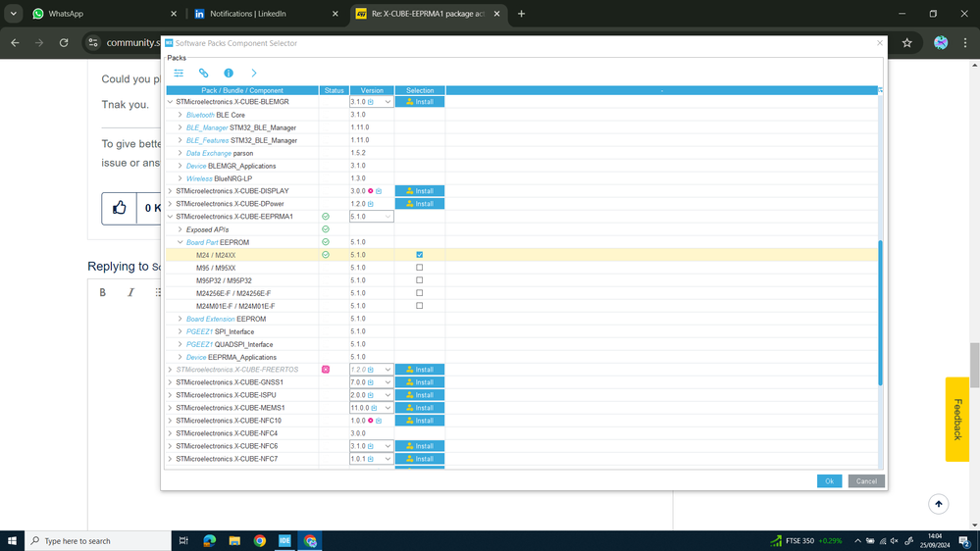Click the Windows taskbar search box
980x551 pixels.
[97, 541]
